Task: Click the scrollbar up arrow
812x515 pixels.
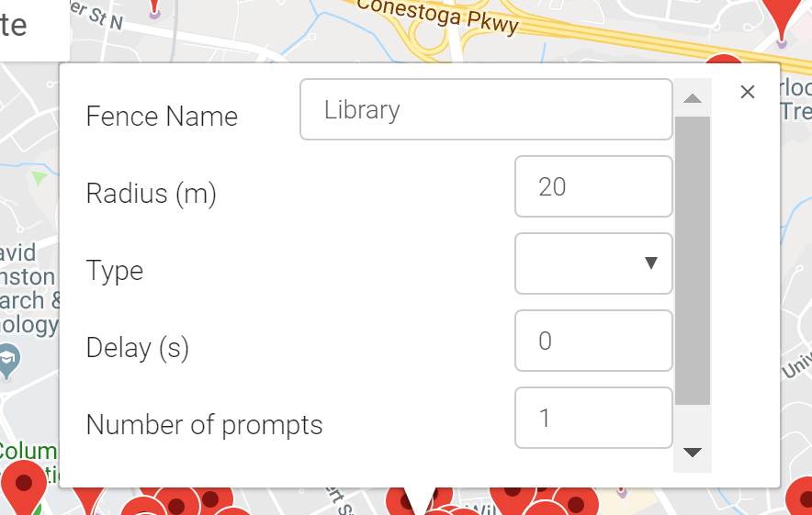Action: tap(693, 98)
